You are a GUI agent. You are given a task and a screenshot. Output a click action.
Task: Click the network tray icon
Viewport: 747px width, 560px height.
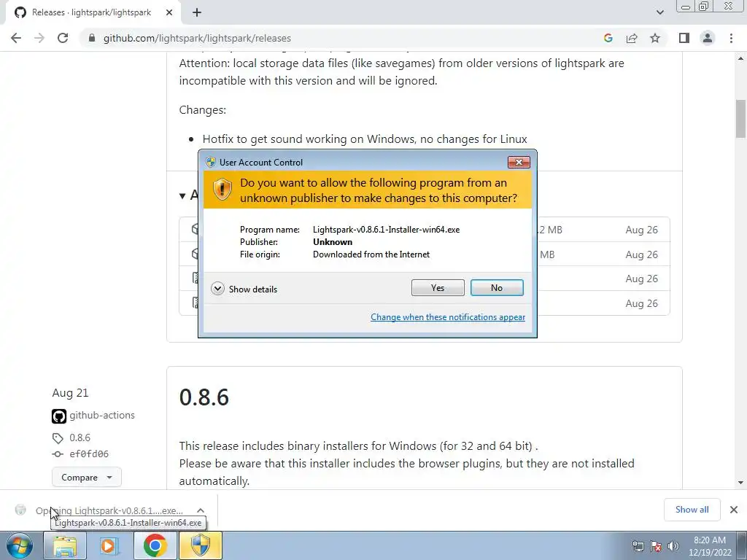pos(638,546)
